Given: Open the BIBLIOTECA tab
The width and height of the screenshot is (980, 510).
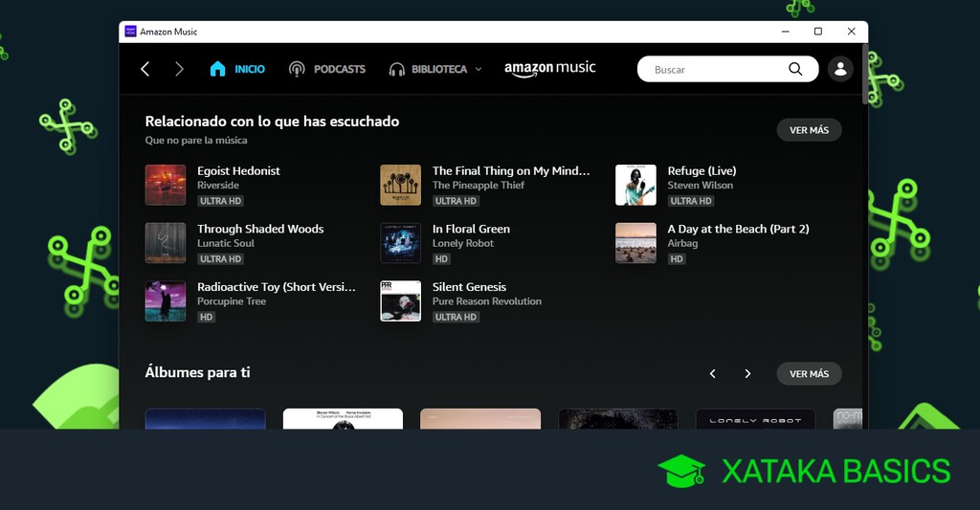Looking at the screenshot, I should pos(438,69).
